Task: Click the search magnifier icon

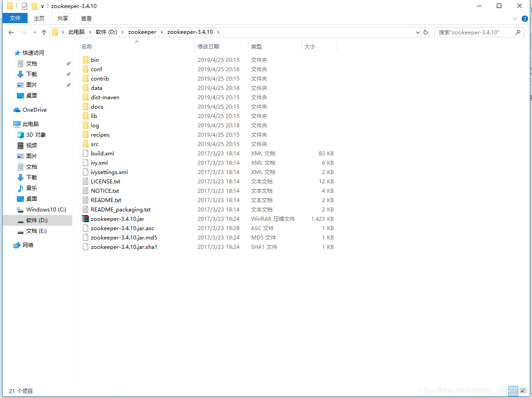Action: 518,32
